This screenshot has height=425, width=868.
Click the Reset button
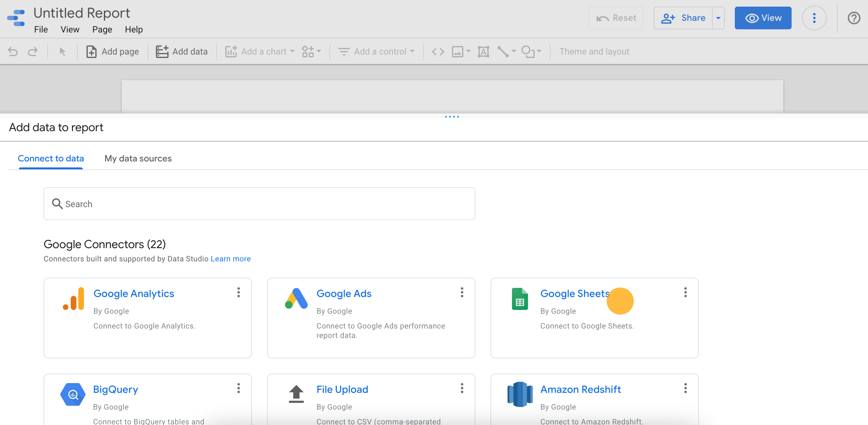(615, 18)
